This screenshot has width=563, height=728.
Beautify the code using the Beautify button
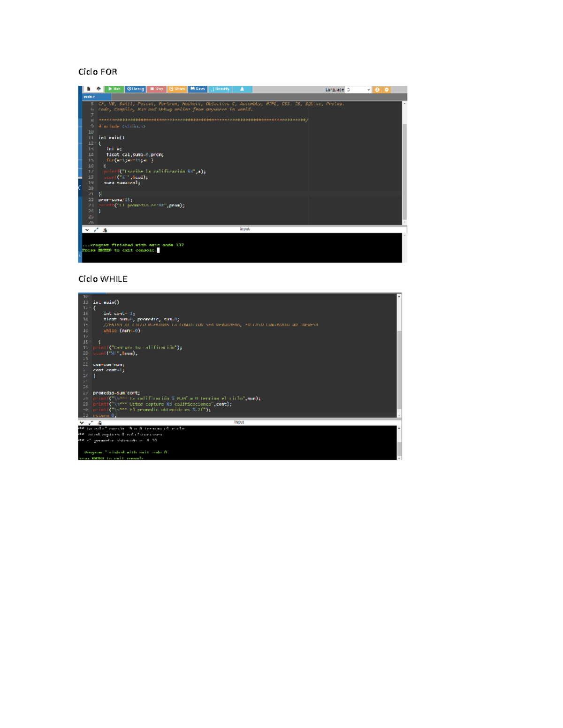(221, 89)
